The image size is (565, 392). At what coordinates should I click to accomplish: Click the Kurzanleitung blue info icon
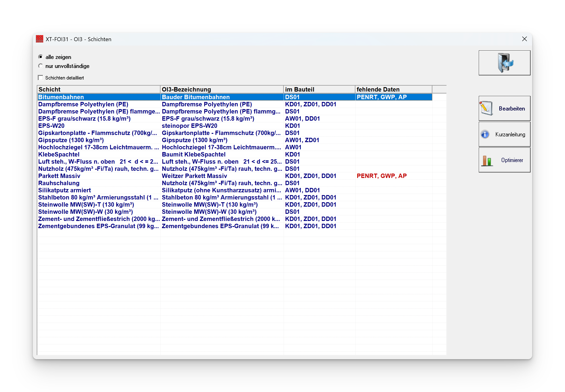tap(485, 134)
